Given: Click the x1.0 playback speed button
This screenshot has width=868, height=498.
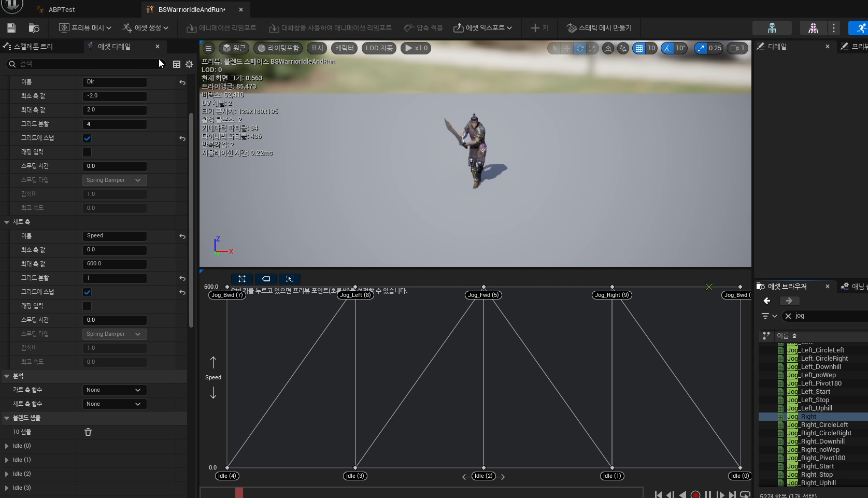Looking at the screenshot, I should 416,48.
